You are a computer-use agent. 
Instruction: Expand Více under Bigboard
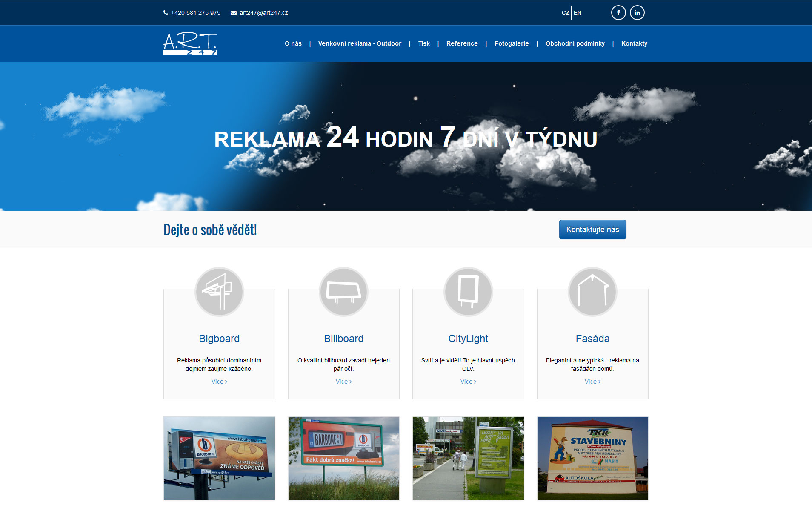click(219, 382)
